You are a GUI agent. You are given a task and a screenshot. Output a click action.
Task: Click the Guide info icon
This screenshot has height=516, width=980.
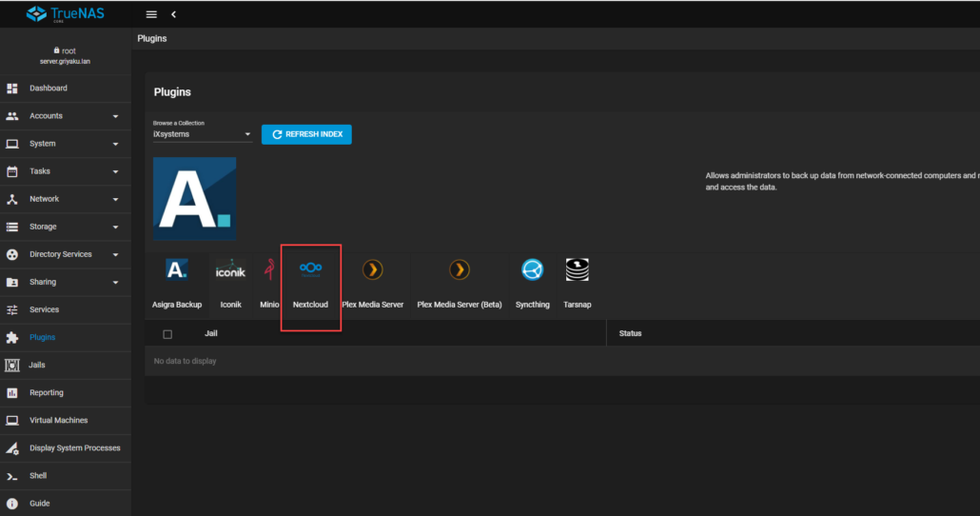11,504
